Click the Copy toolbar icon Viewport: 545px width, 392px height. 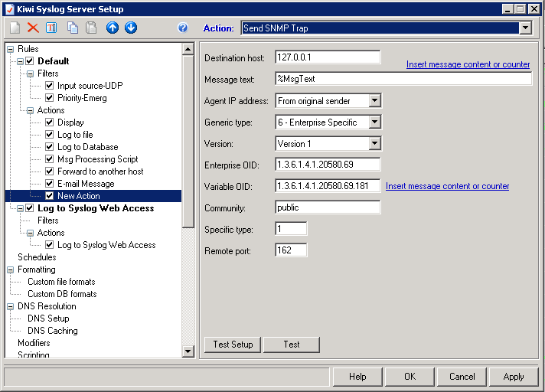(73, 28)
